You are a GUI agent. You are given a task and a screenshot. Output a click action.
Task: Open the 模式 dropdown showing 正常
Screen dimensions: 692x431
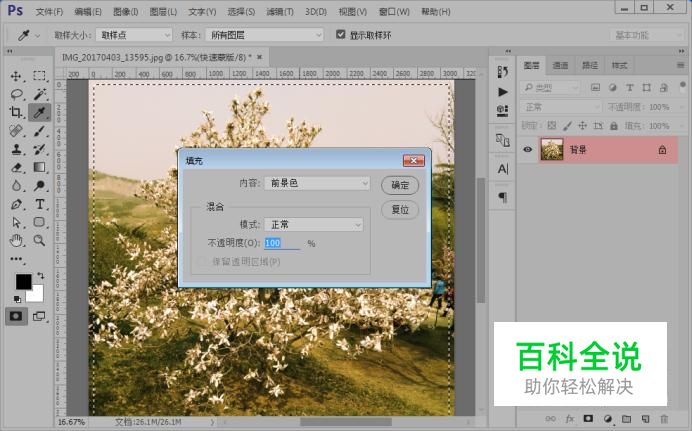point(313,225)
